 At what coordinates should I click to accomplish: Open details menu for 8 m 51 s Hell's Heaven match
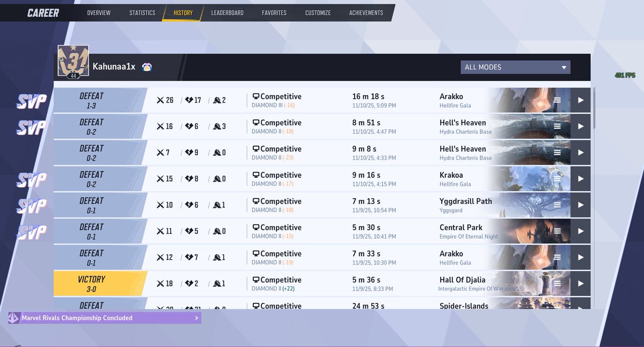[558, 126]
